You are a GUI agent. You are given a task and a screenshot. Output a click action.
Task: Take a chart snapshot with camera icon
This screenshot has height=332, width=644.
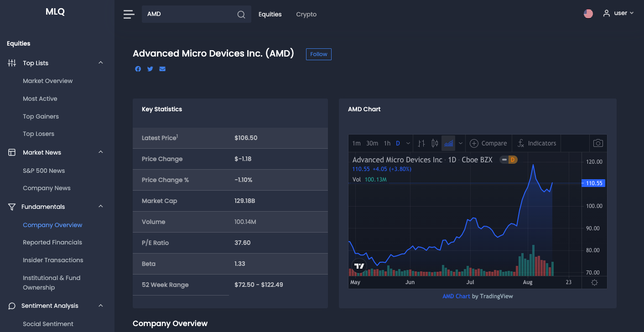tap(598, 143)
